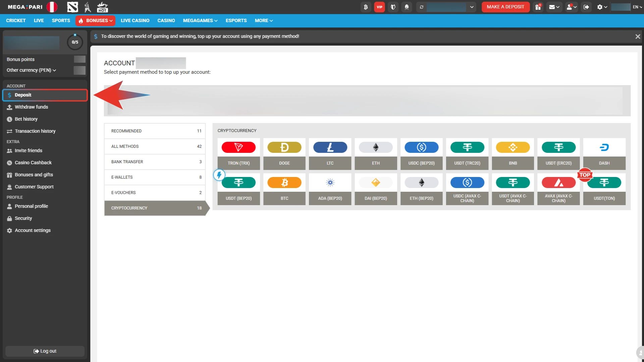Go to CASINO section
The height and width of the screenshot is (362, 644).
(166, 20)
